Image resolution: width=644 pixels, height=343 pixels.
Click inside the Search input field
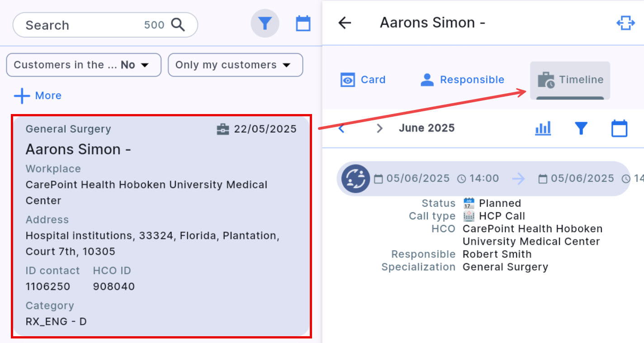click(81, 25)
